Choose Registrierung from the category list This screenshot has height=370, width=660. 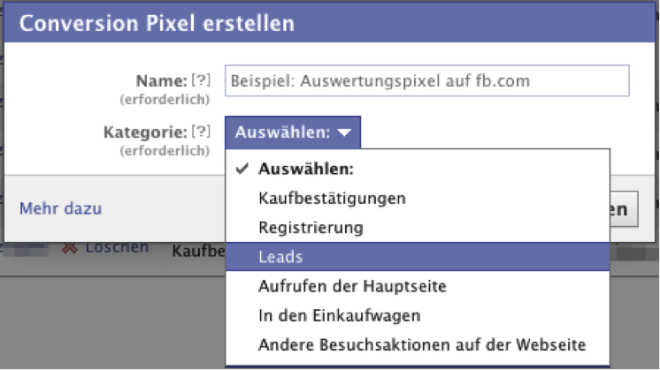point(418,228)
